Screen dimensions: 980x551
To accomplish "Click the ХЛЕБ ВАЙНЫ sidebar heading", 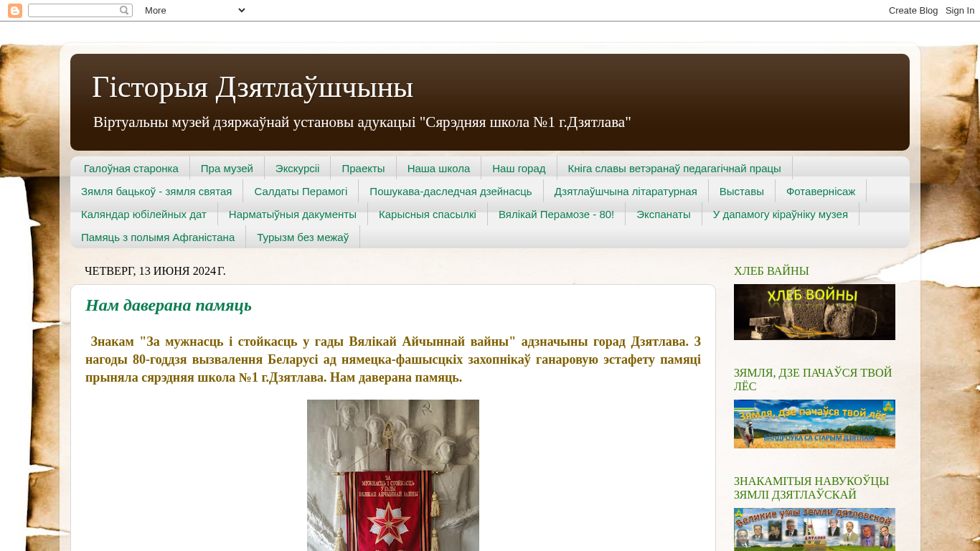I will (771, 271).
